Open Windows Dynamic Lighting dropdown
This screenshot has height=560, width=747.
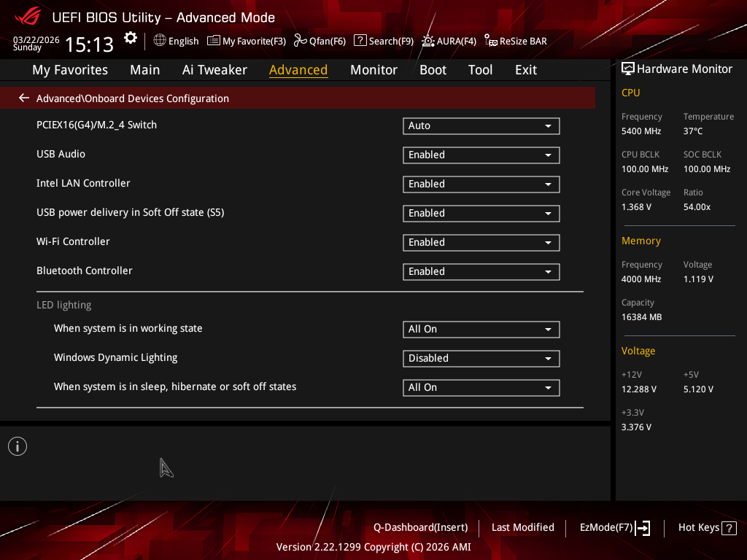click(481, 359)
